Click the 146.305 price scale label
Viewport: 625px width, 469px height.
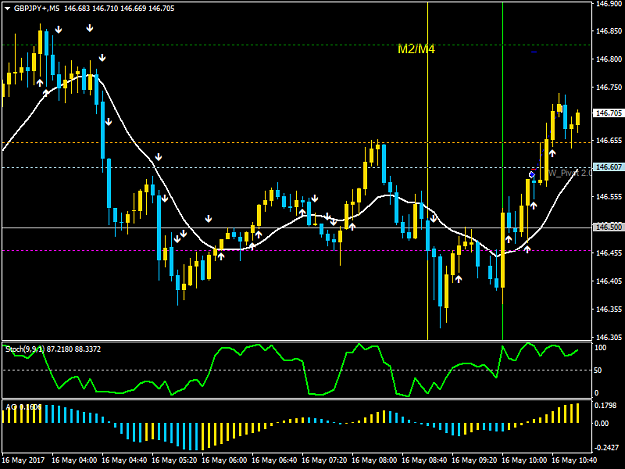pos(609,338)
